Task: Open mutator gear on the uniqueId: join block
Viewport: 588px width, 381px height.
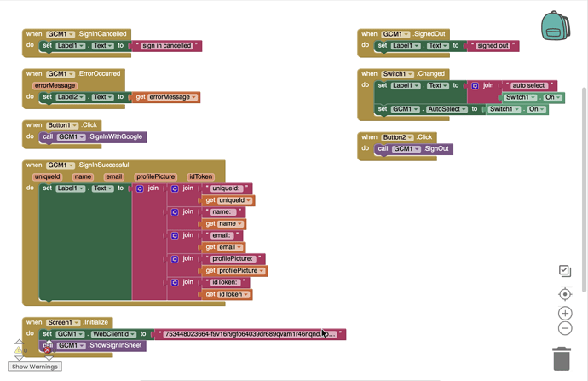Action: [x=175, y=188]
